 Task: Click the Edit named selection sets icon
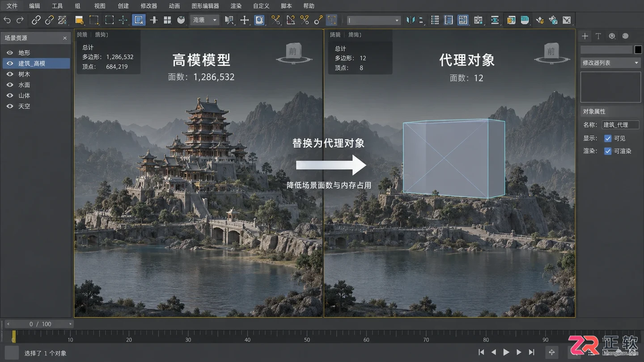(x=331, y=20)
